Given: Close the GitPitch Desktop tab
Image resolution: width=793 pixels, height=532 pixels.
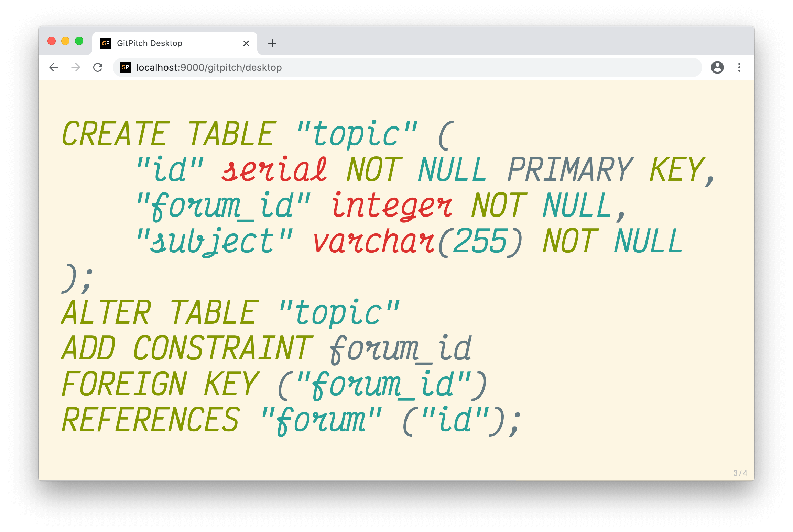Looking at the screenshot, I should tap(246, 43).
